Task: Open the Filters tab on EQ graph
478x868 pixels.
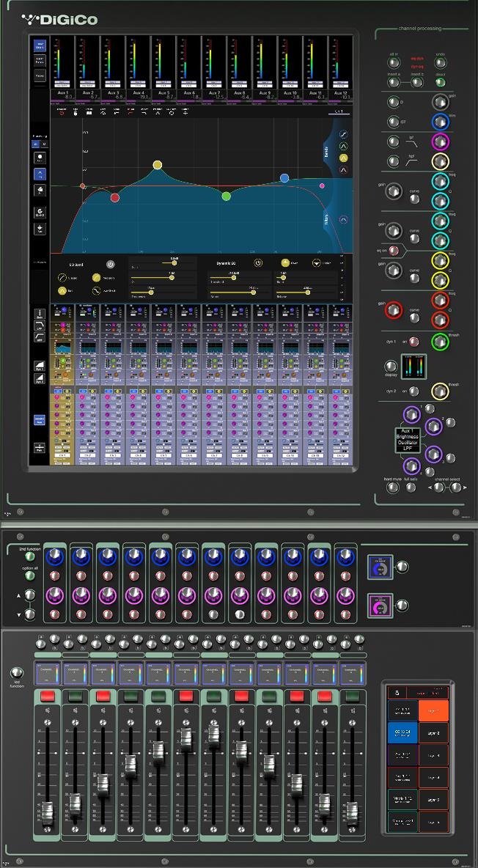Action: 326,221
